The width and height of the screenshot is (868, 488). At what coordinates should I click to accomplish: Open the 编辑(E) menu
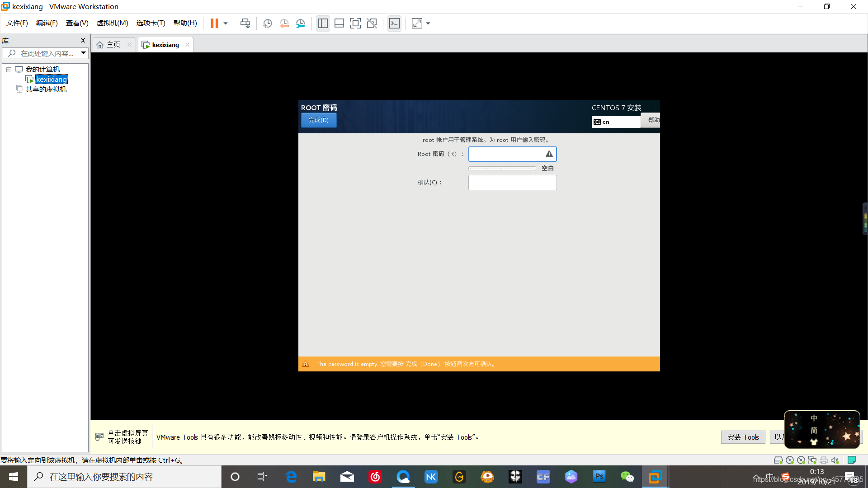(x=47, y=23)
